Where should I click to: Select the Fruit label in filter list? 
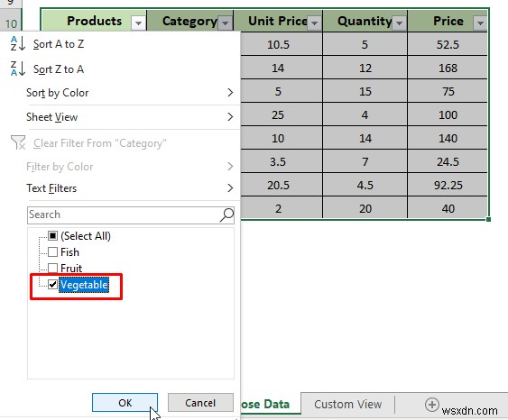[71, 268]
